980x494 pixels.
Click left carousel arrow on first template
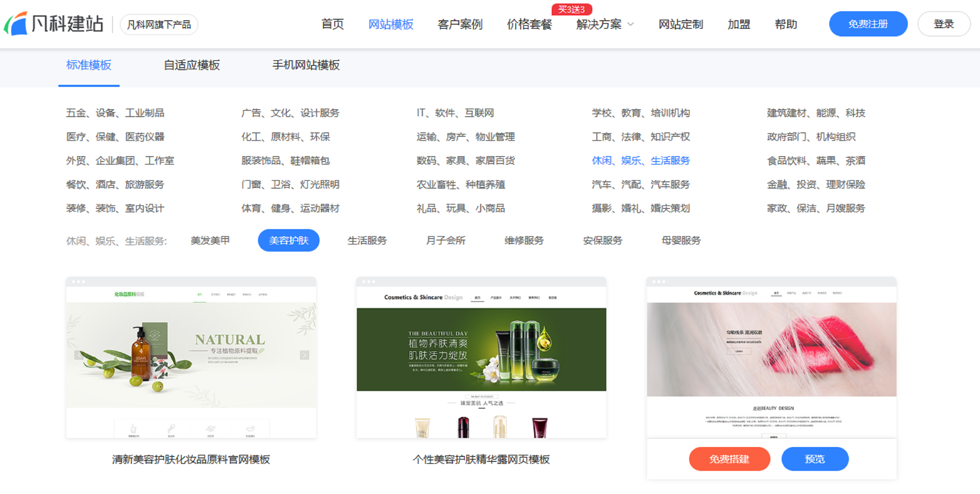(79, 355)
